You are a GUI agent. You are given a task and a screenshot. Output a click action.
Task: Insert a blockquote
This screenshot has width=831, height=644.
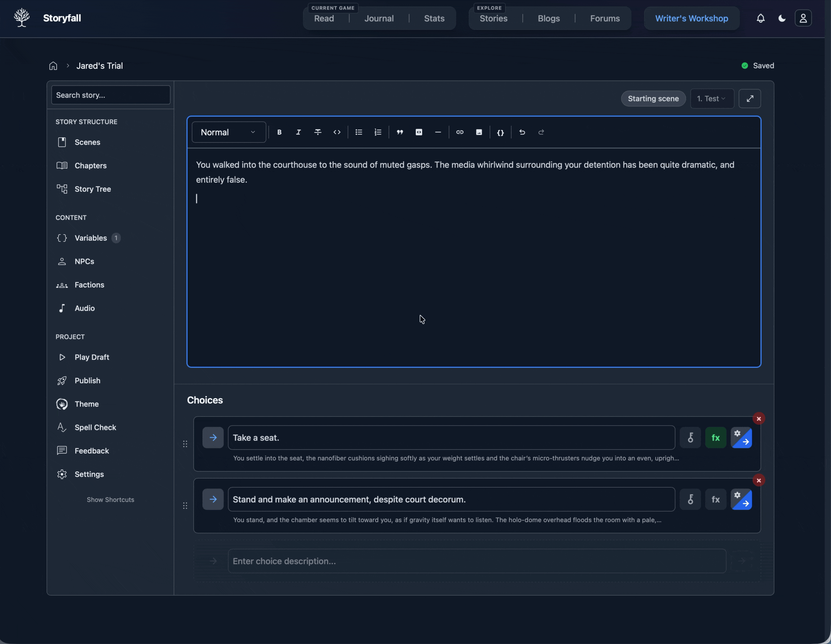coord(399,132)
